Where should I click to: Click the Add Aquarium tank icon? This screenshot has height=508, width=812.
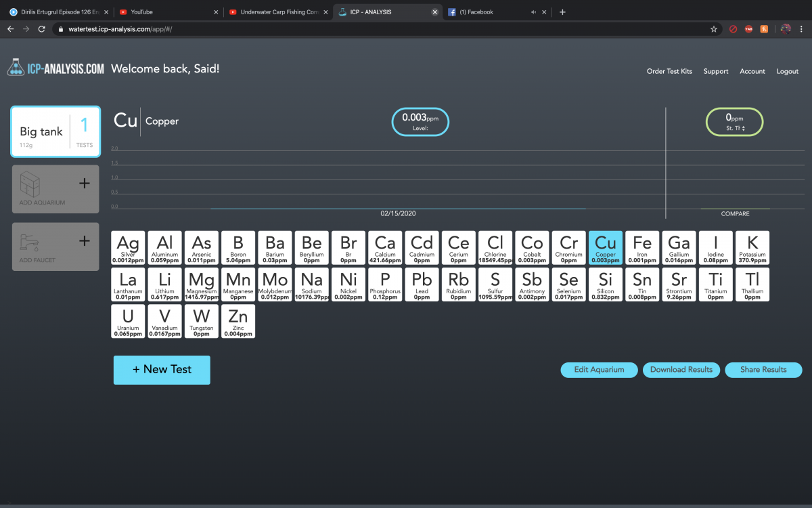[30, 184]
